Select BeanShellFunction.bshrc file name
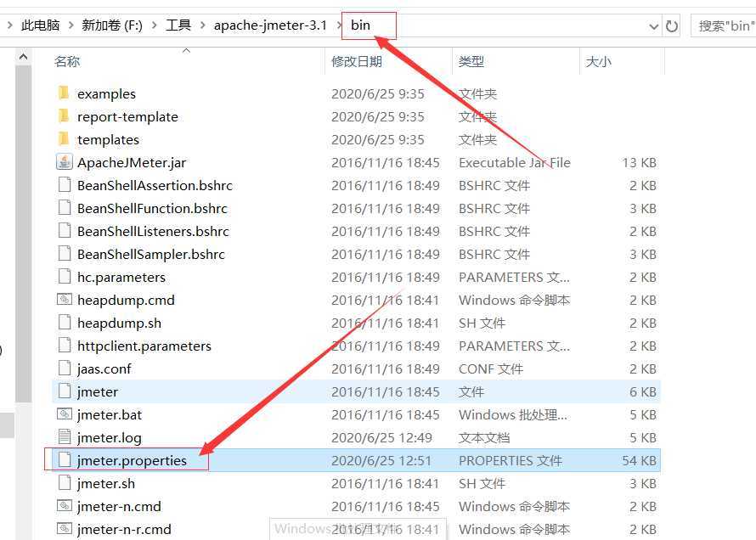 coord(152,209)
